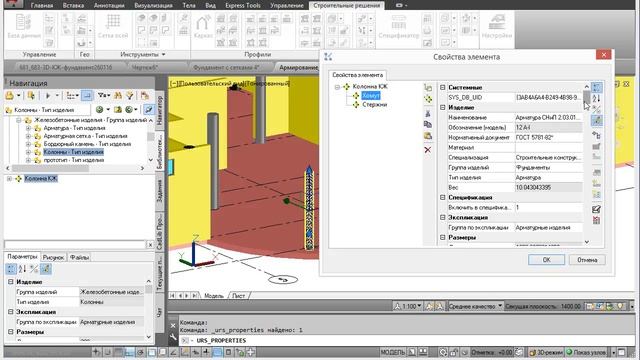This screenshot has width=640, height=360.
Task: Open the Настройки ribbon tool
Action: pyautogui.click(x=497, y=26)
